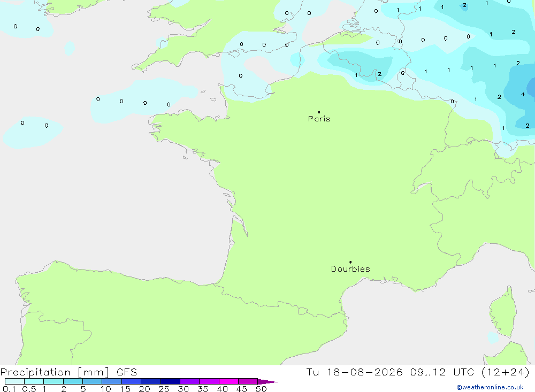Click the 5 mm legend color box
The width and height of the screenshot is (535, 392).
pos(92,381)
